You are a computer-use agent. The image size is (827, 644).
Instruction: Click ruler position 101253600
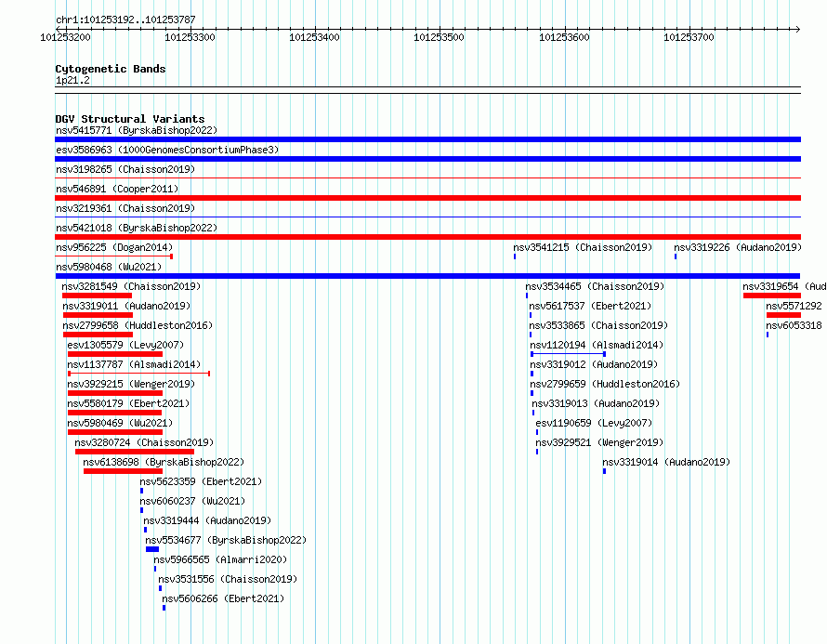pyautogui.click(x=564, y=37)
